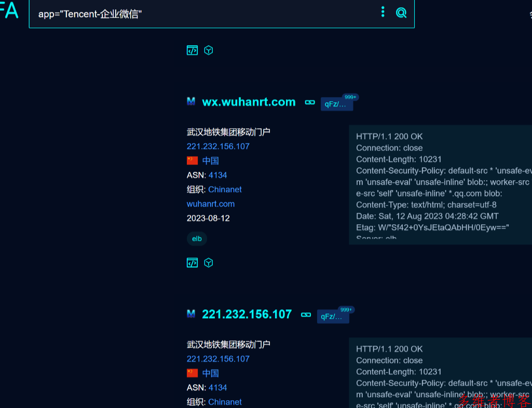Run the search with the magnifier icon

pyautogui.click(x=401, y=13)
